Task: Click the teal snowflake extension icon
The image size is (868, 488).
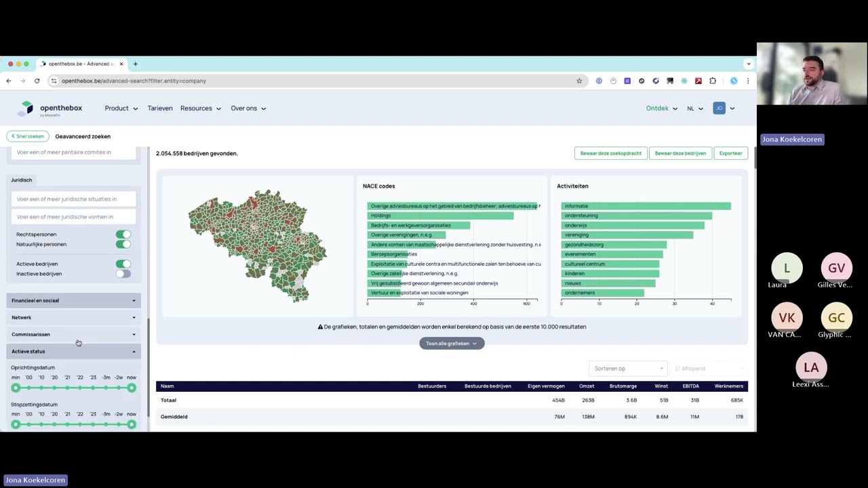Action: coord(684,81)
